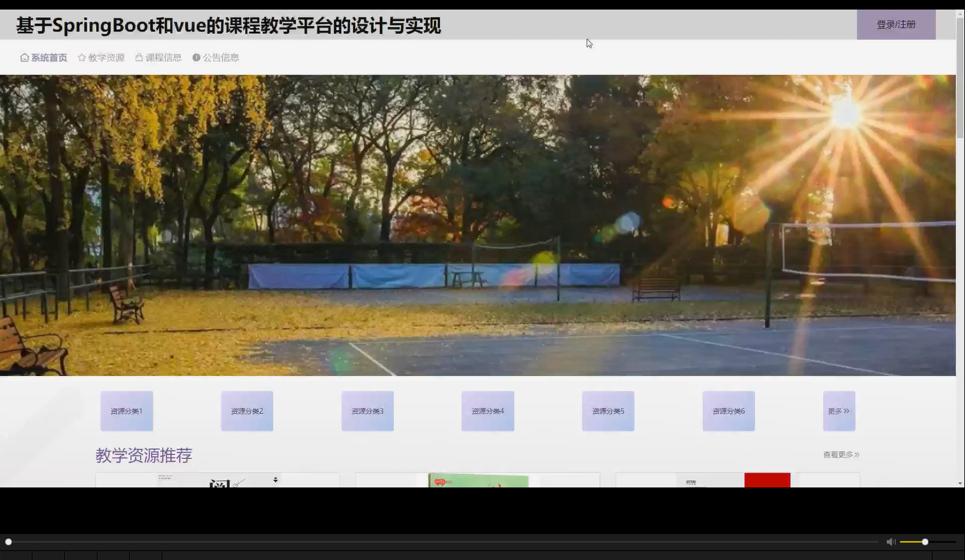Click the 资源分类3 category button

click(367, 410)
